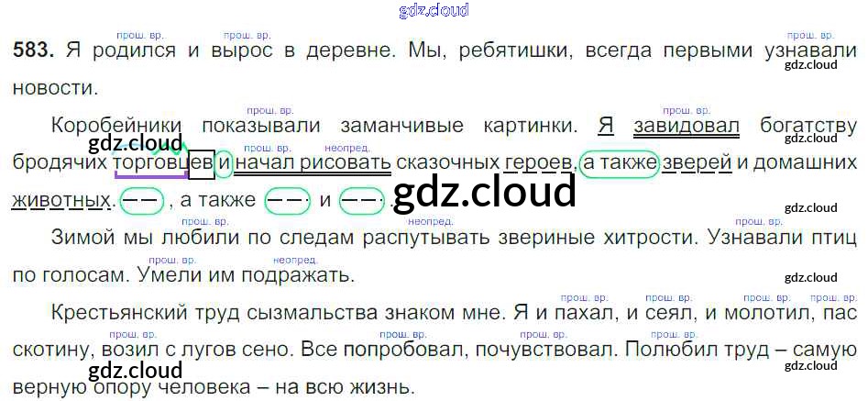Click the large bold gdz.cloud watermark
Image resolution: width=868 pixels, height=401 pixels.
tap(484, 192)
